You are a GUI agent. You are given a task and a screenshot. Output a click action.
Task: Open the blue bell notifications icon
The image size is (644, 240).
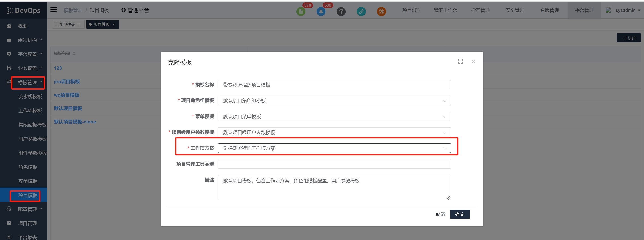coord(321,11)
